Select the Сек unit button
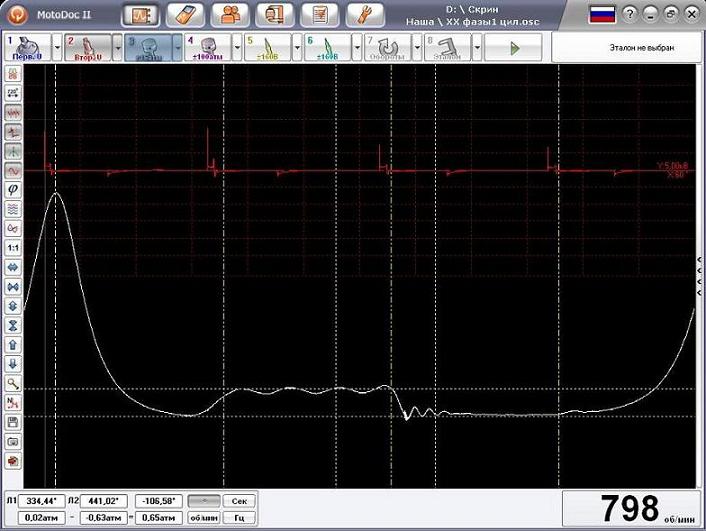This screenshot has width=706, height=531. coord(239,501)
